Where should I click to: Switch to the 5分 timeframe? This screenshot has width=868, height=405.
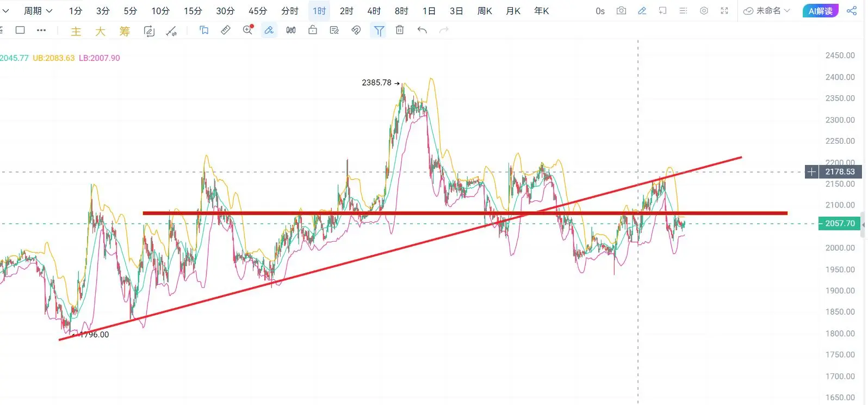[x=131, y=11]
